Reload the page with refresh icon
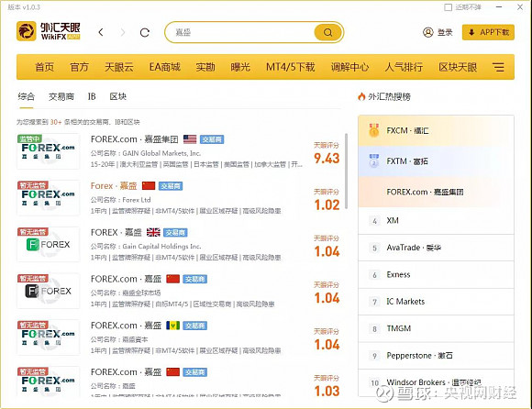The height and width of the screenshot is (409, 532). pos(145,33)
